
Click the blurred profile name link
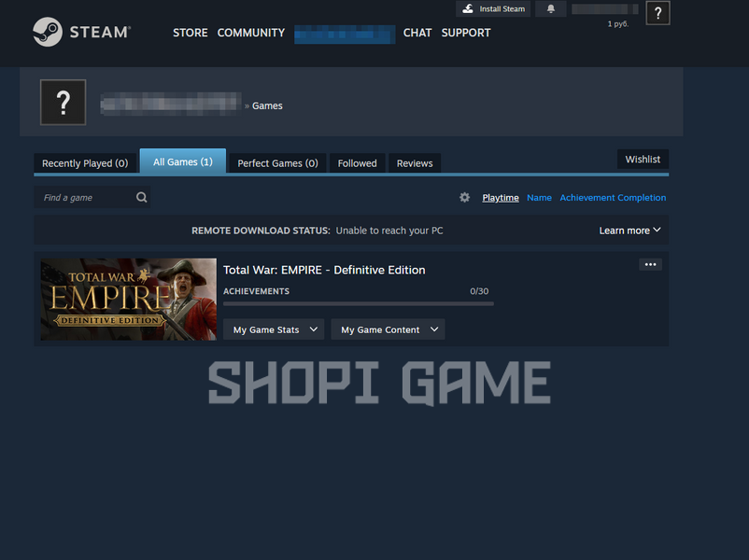pos(171,105)
